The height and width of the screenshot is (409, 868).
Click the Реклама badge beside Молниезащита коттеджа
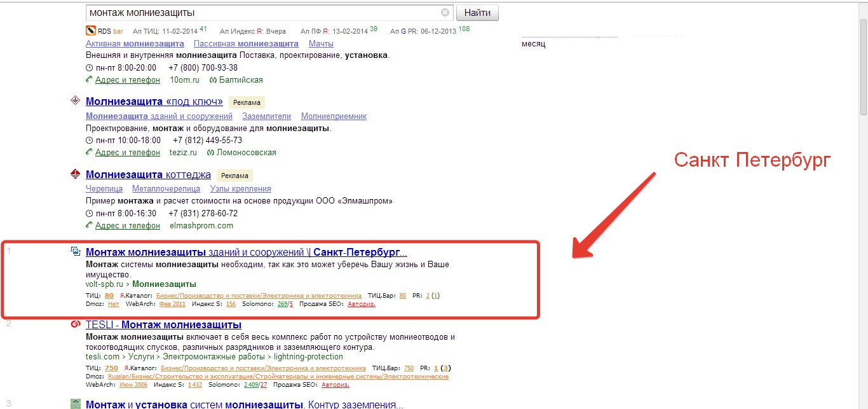[234, 176]
